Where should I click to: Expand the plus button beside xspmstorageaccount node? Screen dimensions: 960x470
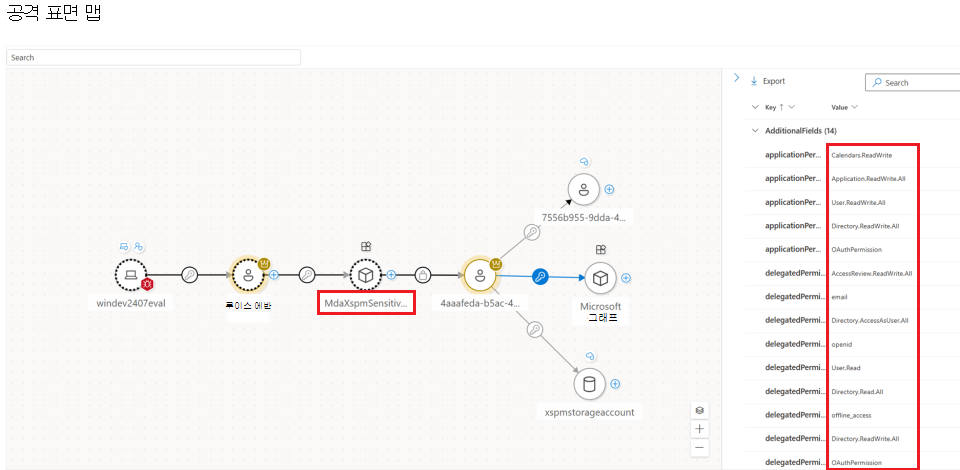pos(615,384)
